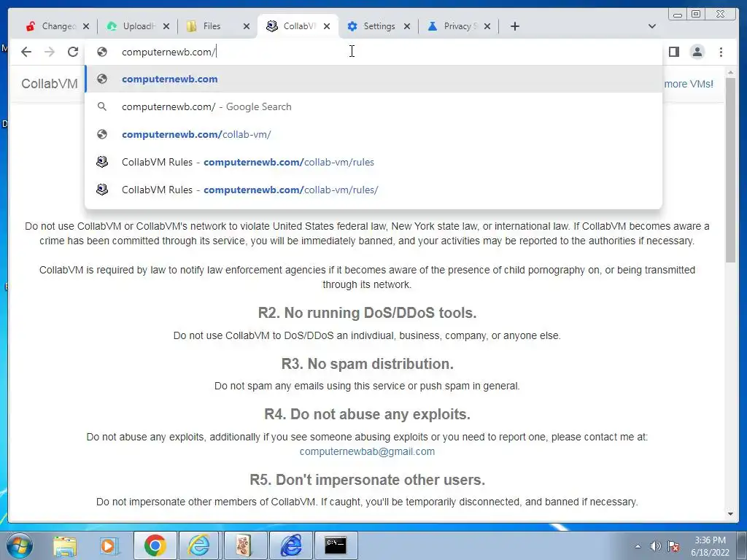Screen dimensions: 747x560
Task: Open the Command Prompt taskbar icon
Action: (336, 545)
